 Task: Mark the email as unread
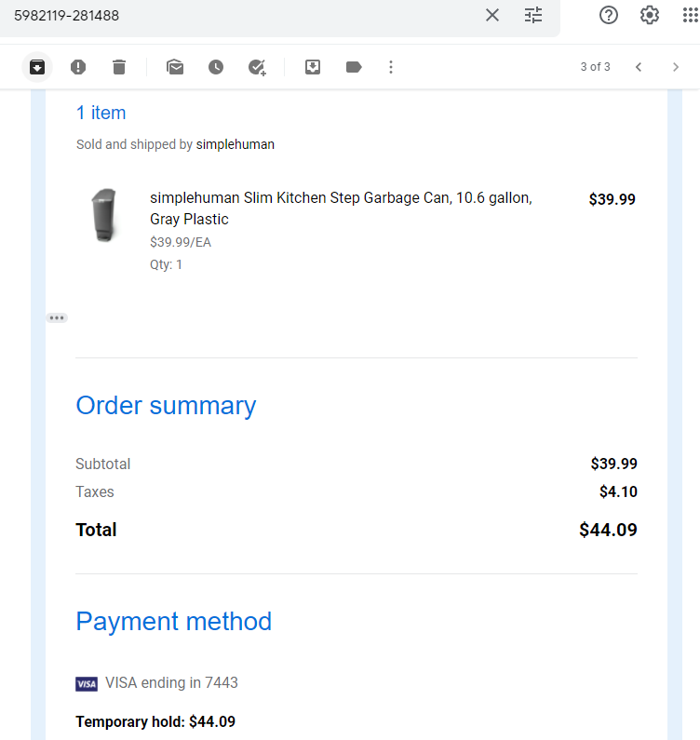pos(175,67)
